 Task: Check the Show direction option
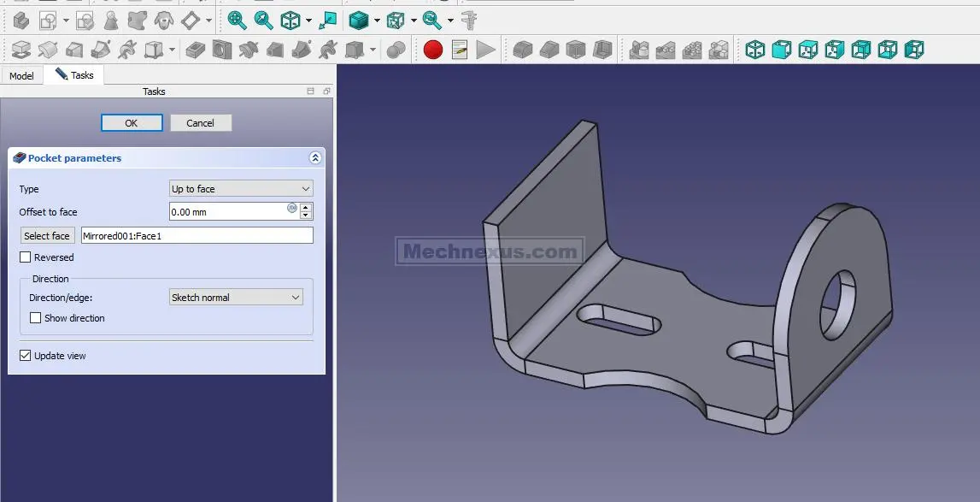(x=36, y=318)
